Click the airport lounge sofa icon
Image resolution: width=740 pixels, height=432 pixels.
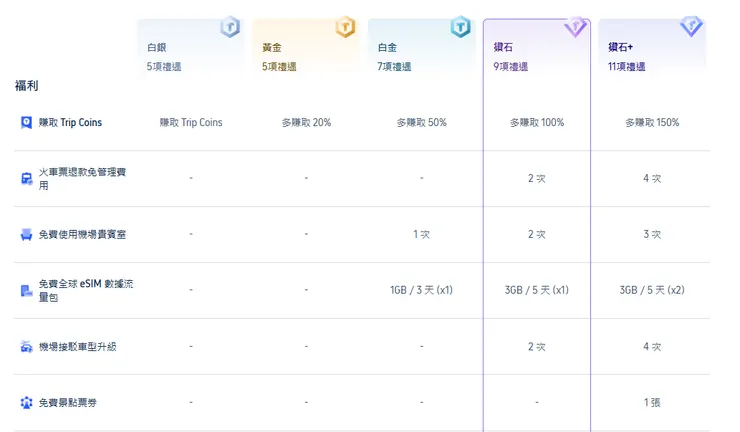(27, 235)
